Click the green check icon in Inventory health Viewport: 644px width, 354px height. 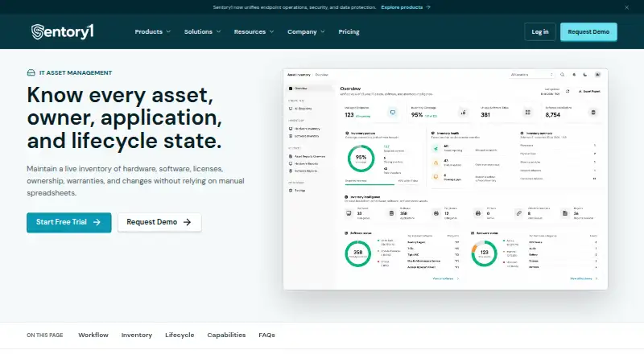pos(436,149)
